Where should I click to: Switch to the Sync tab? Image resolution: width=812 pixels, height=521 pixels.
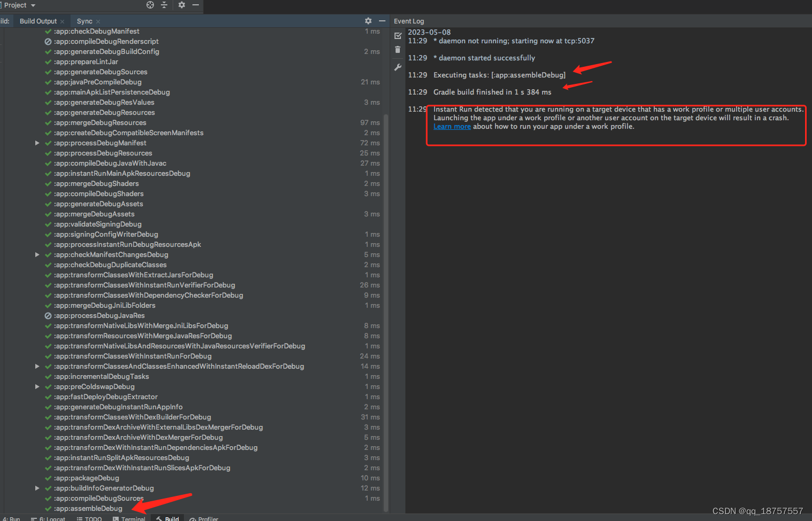(83, 21)
